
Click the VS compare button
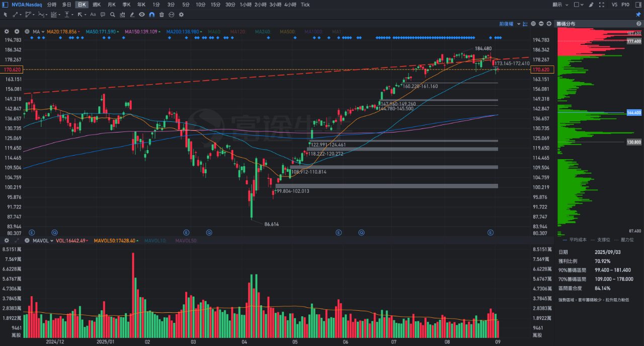pos(615,5)
